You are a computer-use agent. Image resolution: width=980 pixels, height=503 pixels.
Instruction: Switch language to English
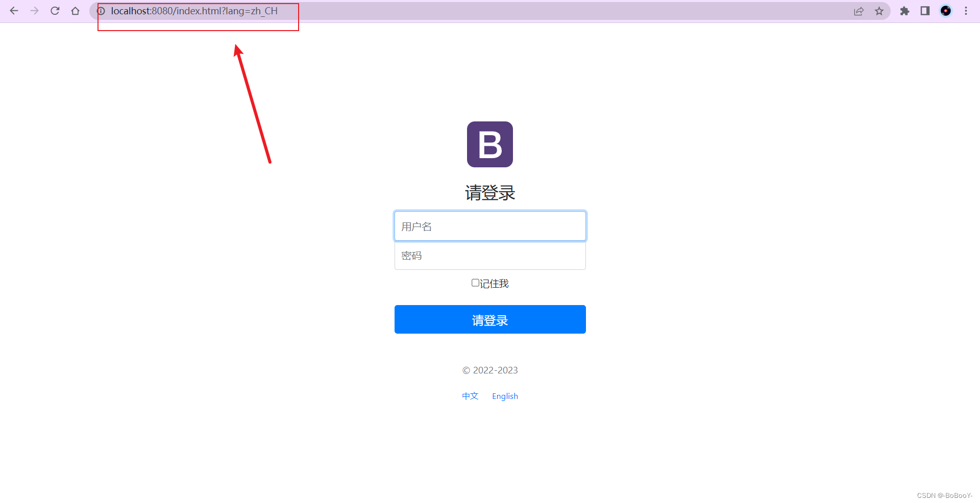pos(505,396)
